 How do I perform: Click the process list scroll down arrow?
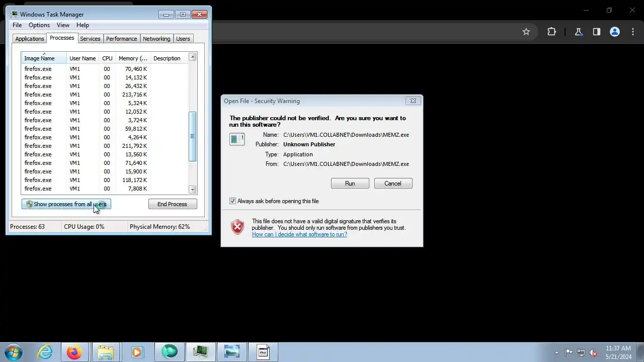(192, 190)
